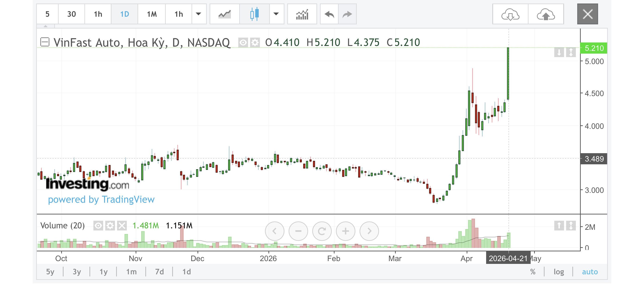This screenshot has height=298, width=644.
Task: Remove the Volume indicator with X
Action: click(x=122, y=226)
